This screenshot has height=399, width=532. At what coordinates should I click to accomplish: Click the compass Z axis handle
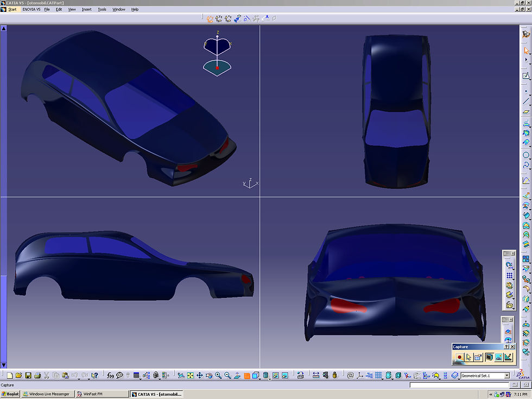click(x=218, y=35)
